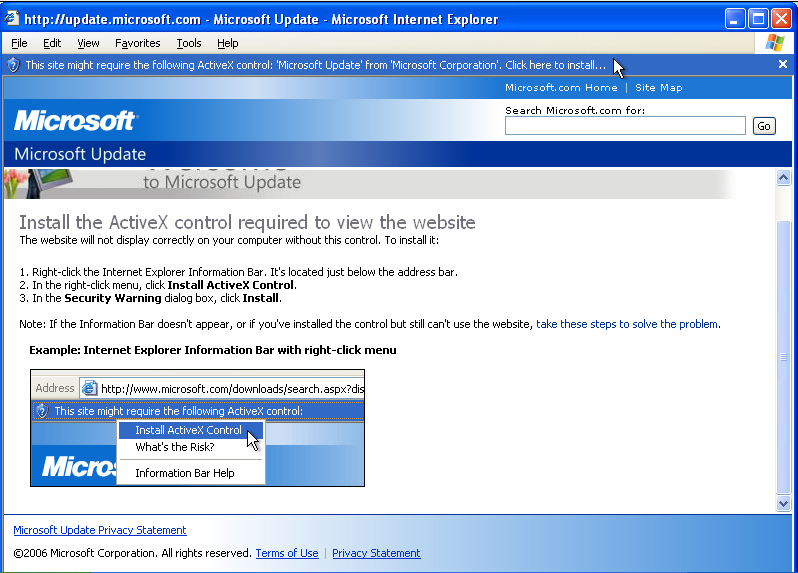This screenshot has height=573, width=798.
Task: Click the ActiveX information bar message text
Action: pyautogui.click(x=315, y=65)
